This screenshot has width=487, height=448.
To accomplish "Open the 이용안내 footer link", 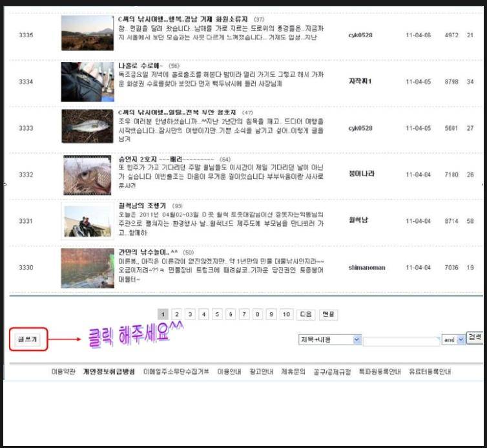I will pyautogui.click(x=229, y=372).
